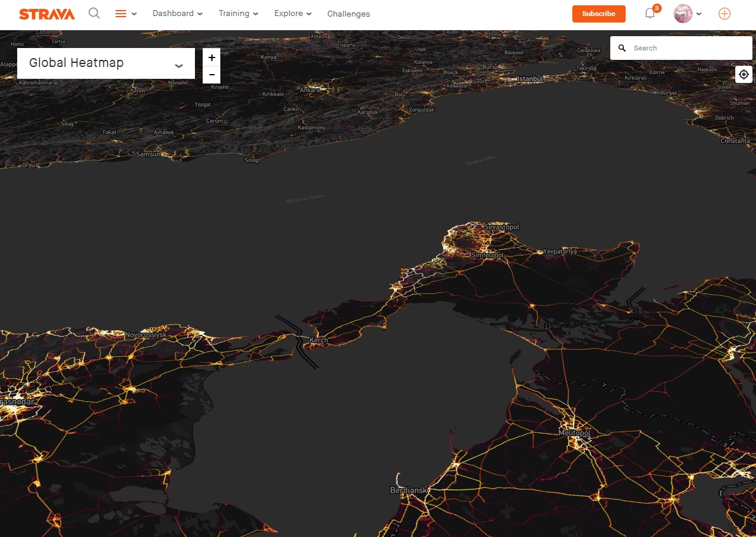
Task: Open the notifications bell
Action: tap(650, 14)
